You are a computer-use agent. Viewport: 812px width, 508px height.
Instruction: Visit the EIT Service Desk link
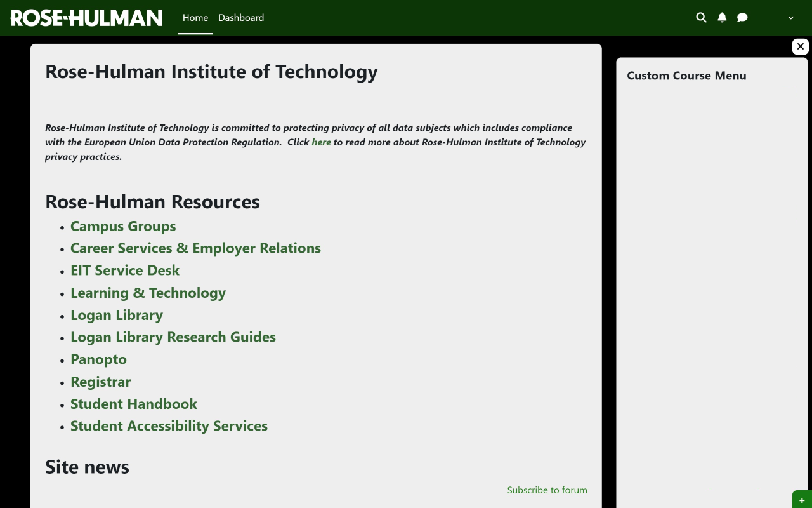(x=125, y=271)
